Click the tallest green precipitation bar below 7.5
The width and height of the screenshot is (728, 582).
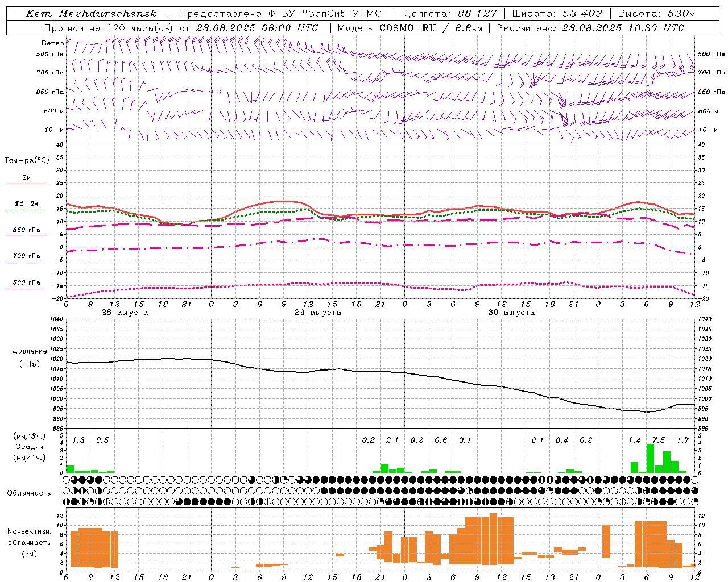point(651,458)
